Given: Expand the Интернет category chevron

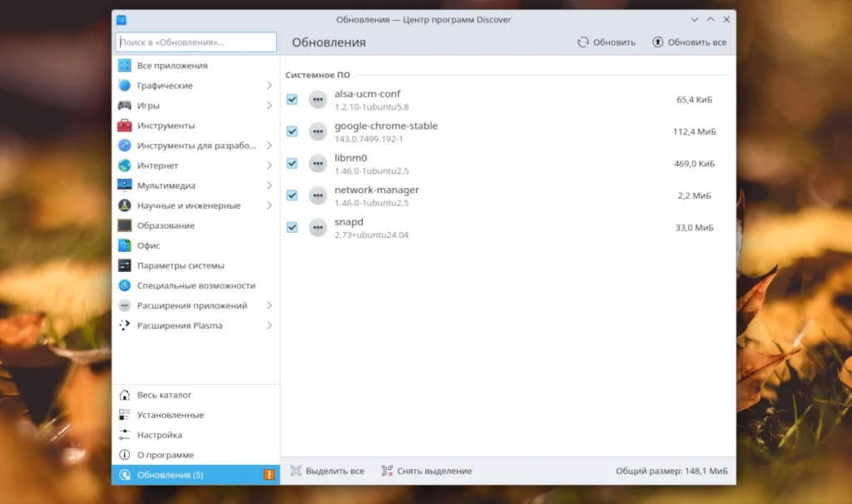Looking at the screenshot, I should point(269,166).
